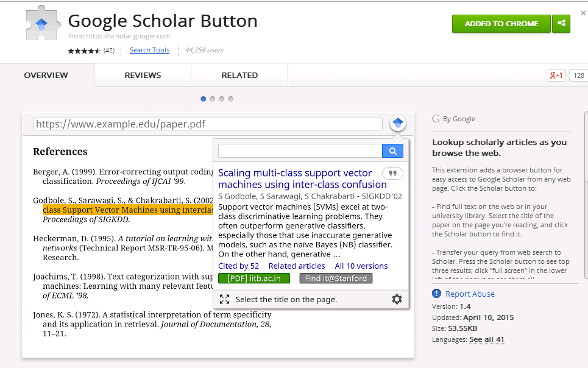This screenshot has height=368, width=588.
Task: Click the Report Abuse alert icon
Action: point(436,294)
